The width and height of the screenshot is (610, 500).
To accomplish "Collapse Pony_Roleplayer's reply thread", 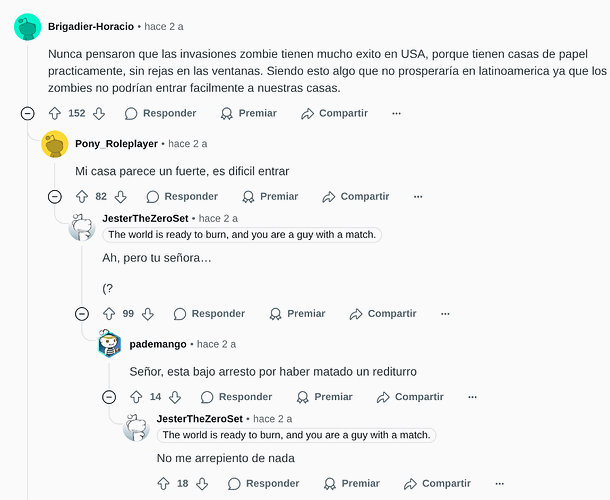I will pos(55,196).
